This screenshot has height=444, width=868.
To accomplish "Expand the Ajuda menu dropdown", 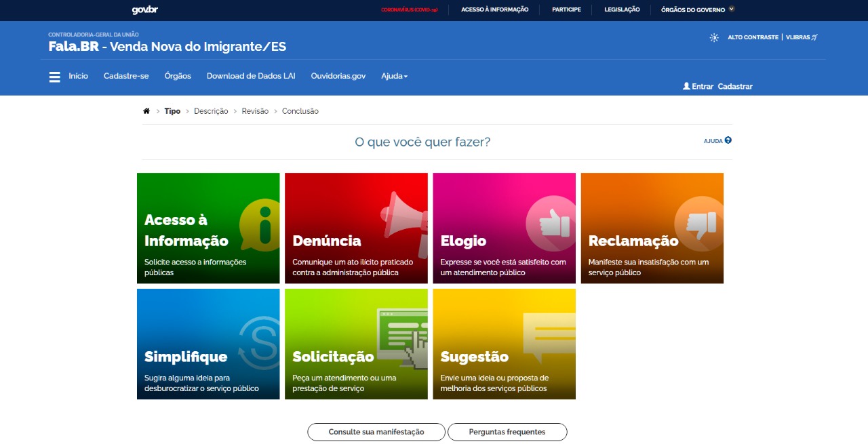I will (395, 76).
